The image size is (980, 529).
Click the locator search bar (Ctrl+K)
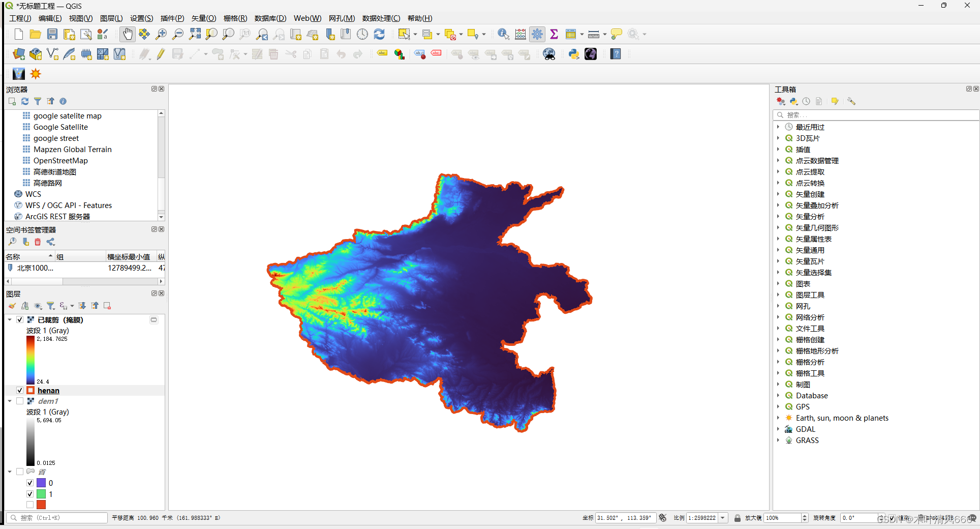(x=57, y=518)
